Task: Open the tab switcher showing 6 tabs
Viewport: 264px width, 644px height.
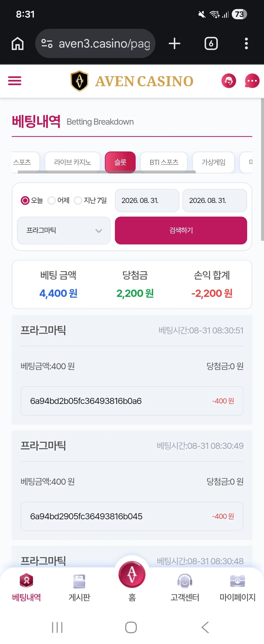Action: [x=211, y=43]
